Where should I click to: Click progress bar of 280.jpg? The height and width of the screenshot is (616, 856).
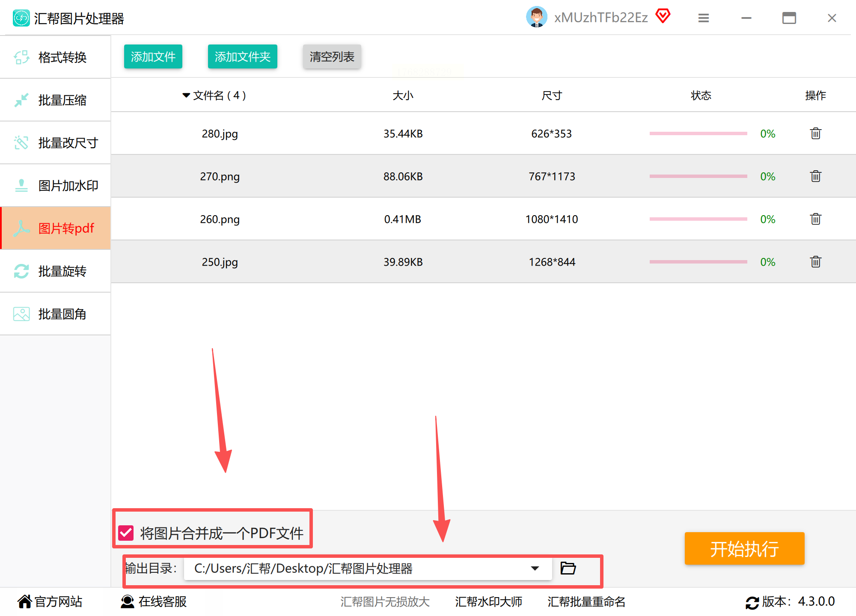click(698, 133)
